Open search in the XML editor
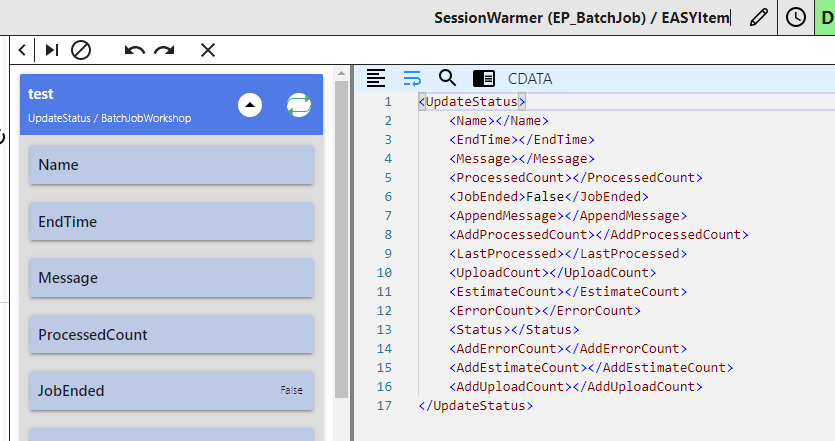 [447, 78]
